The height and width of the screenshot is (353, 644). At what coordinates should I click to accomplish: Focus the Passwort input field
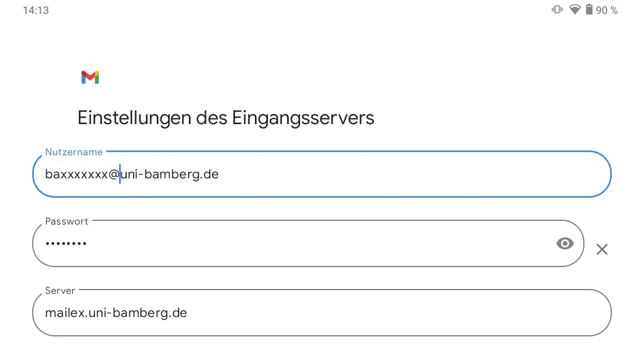(x=308, y=243)
